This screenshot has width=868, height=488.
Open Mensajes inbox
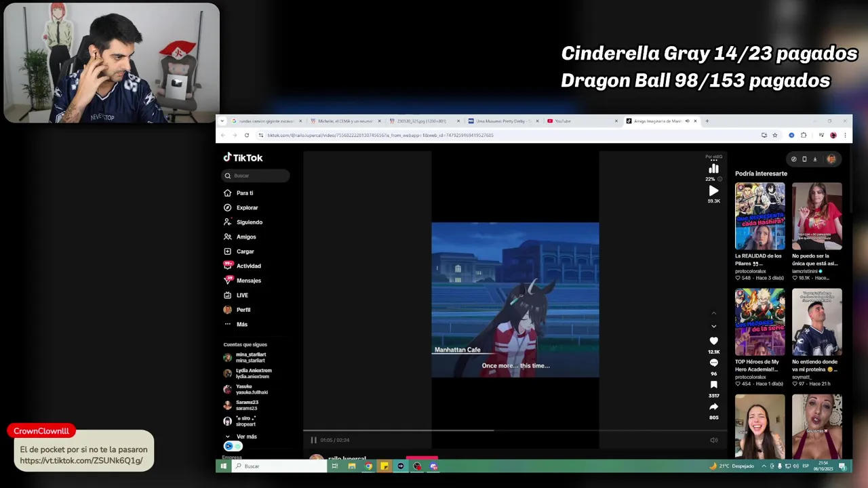(x=242, y=281)
